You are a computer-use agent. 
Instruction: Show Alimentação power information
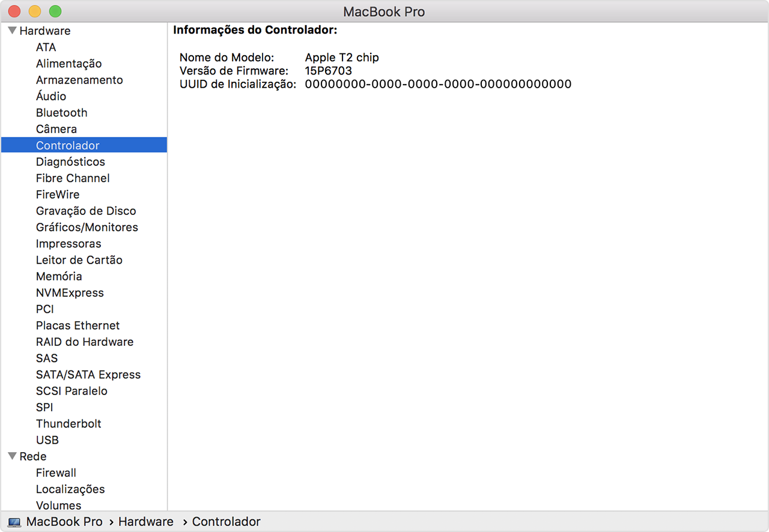click(68, 64)
